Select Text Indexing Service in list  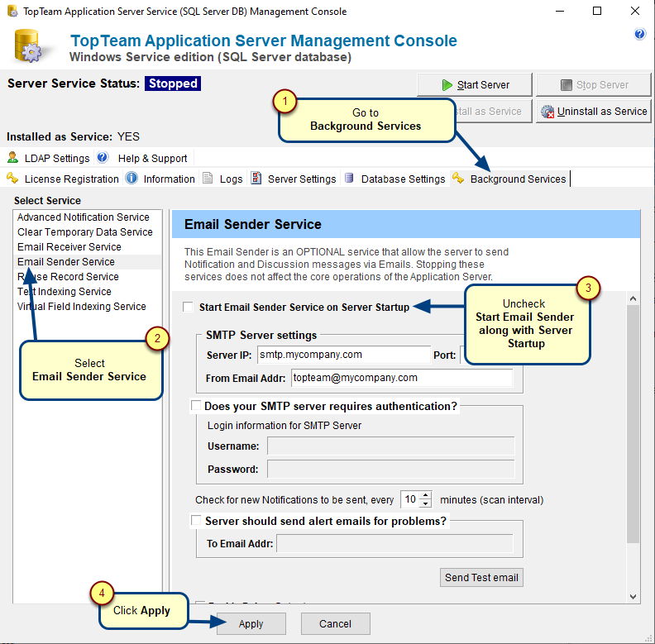click(x=88, y=292)
